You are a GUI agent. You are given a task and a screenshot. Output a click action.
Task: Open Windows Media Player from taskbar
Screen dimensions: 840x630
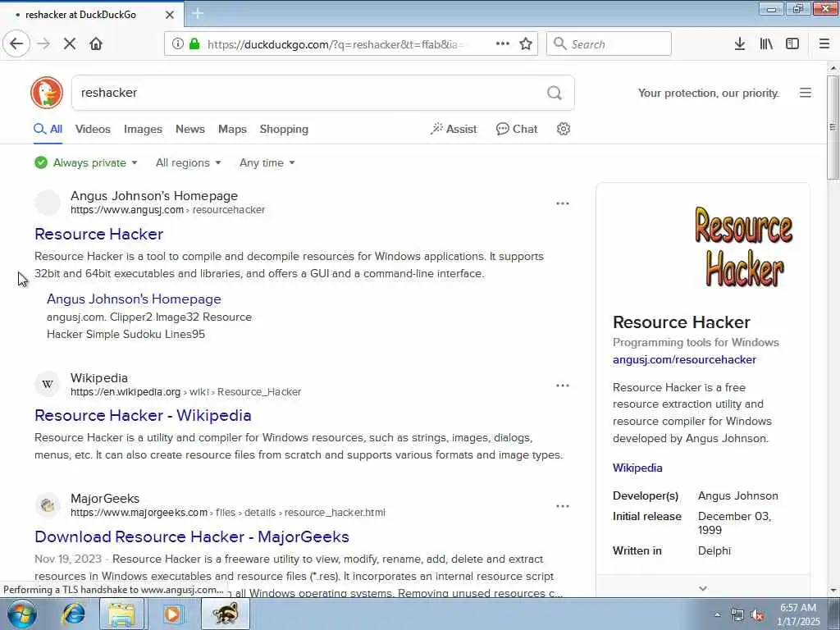click(x=172, y=614)
